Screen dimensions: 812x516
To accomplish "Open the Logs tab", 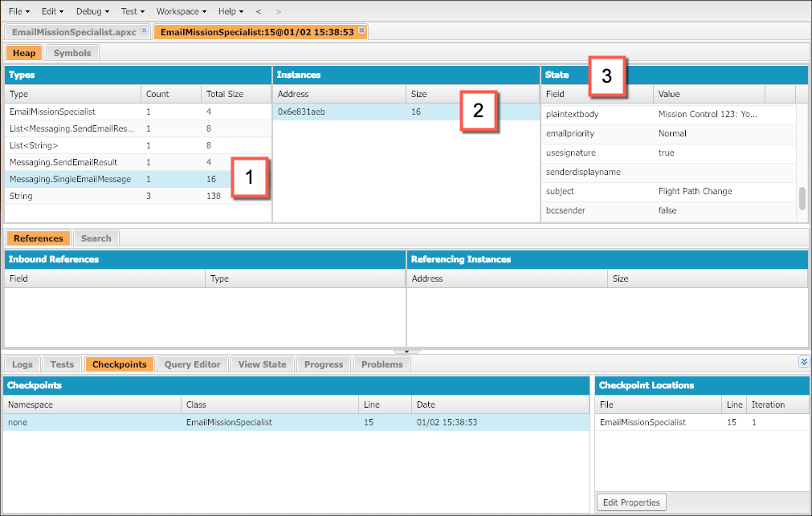I will (22, 364).
